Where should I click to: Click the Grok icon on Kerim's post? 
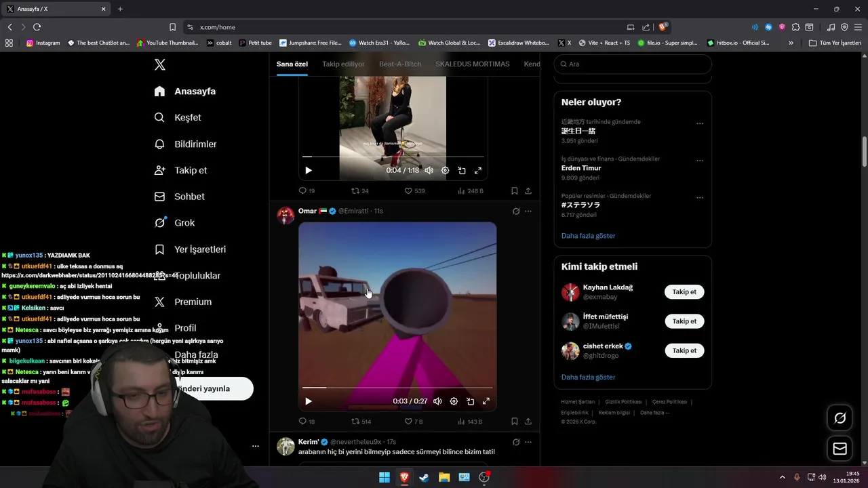pos(516,442)
